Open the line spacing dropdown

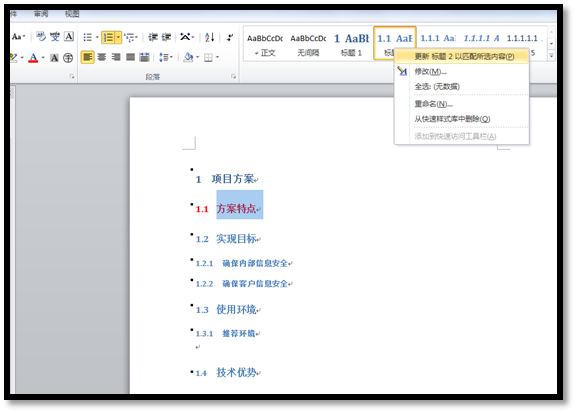pos(166,57)
